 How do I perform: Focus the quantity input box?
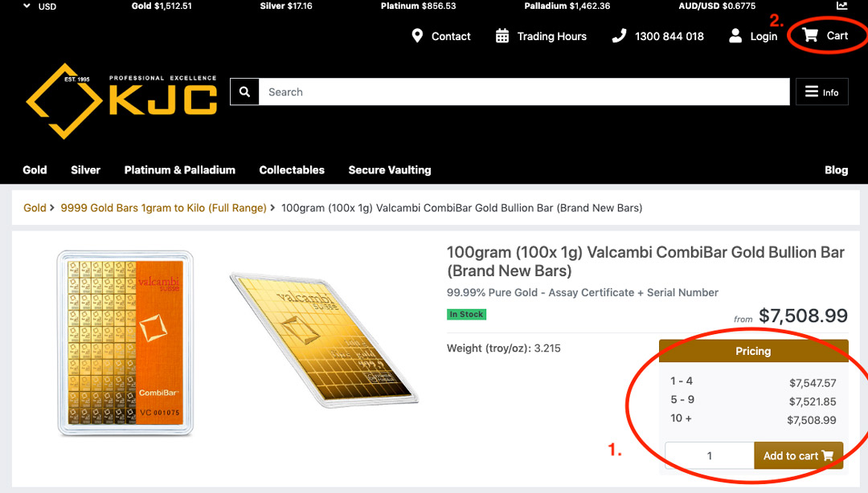[x=709, y=456]
